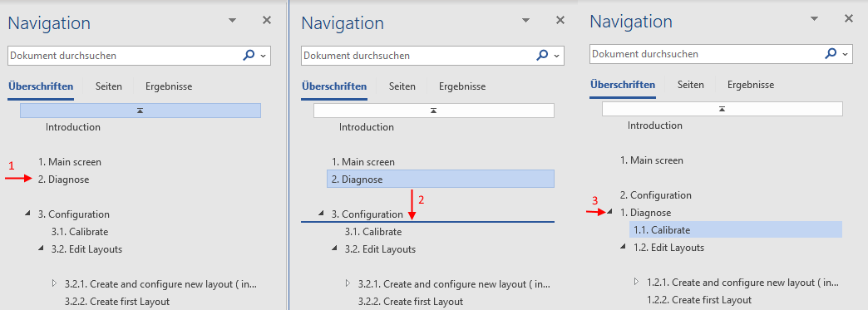Open pane options arrow in right Navigation header
The height and width of the screenshot is (310, 868).
(814, 19)
